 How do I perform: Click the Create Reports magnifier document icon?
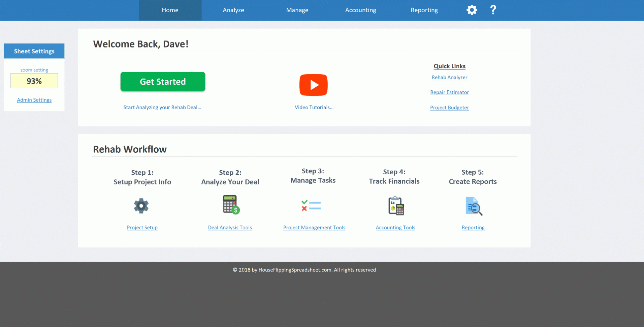(x=474, y=206)
